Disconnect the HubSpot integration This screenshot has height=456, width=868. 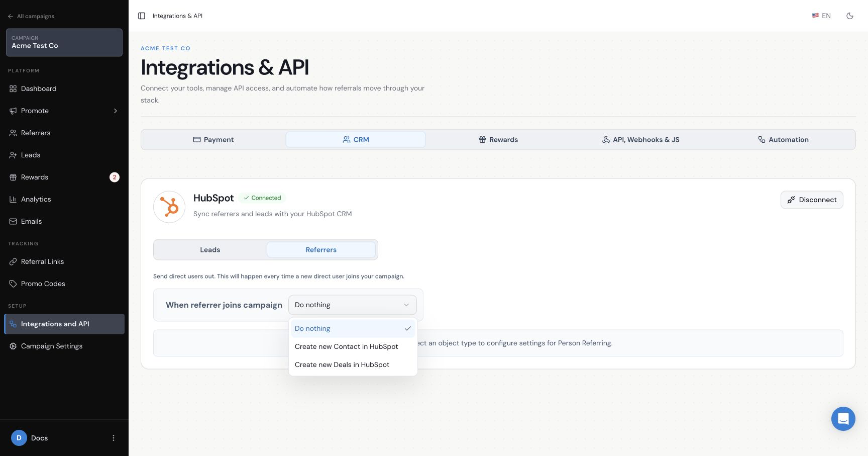pyautogui.click(x=812, y=200)
